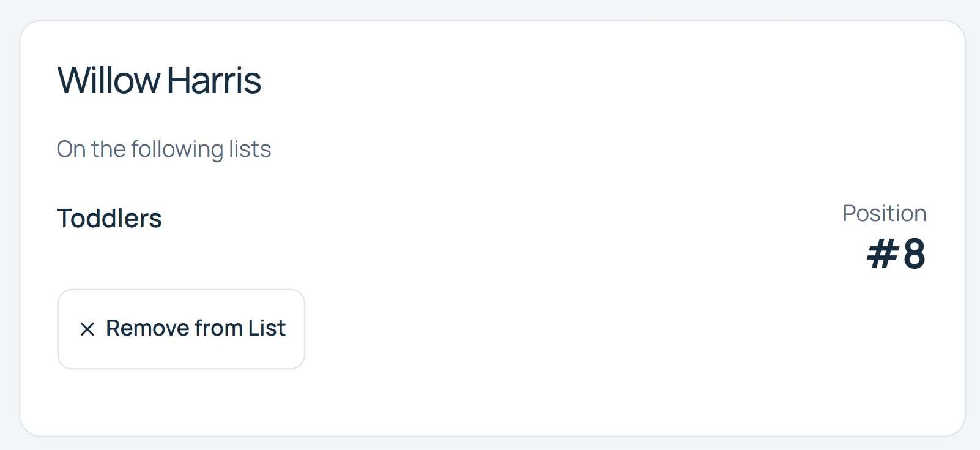
Task: Click the Remove from List button
Action: 181,329
